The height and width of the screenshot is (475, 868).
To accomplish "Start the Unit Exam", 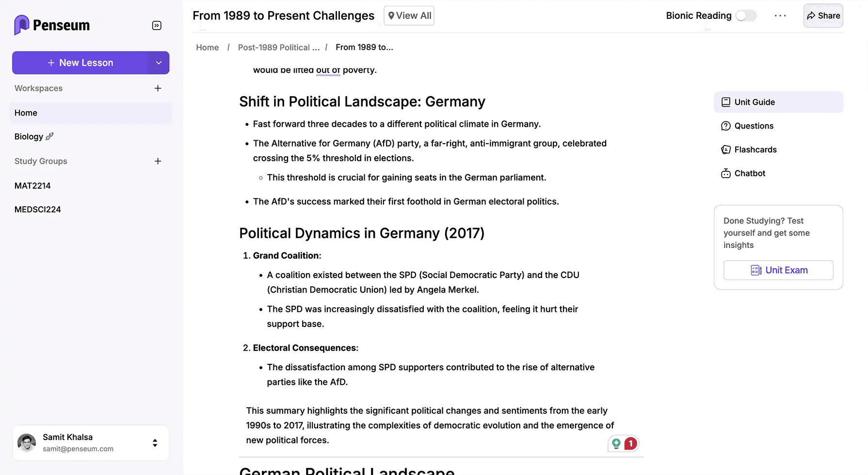I will [778, 270].
